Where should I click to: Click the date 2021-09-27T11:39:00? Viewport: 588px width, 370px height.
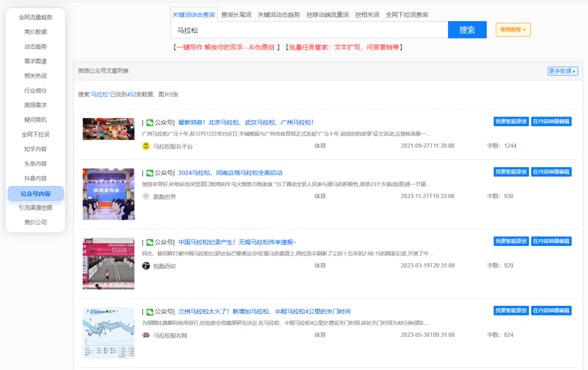tap(427, 146)
